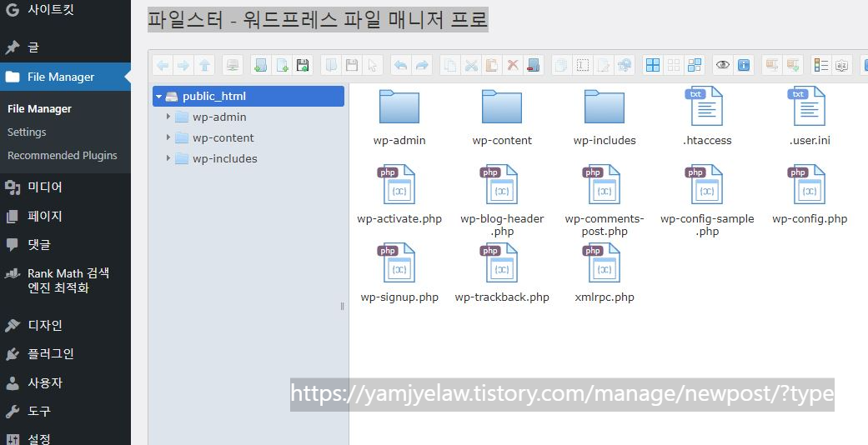Click the File Manager submenu link
The height and width of the screenshot is (445, 868).
click(x=39, y=109)
